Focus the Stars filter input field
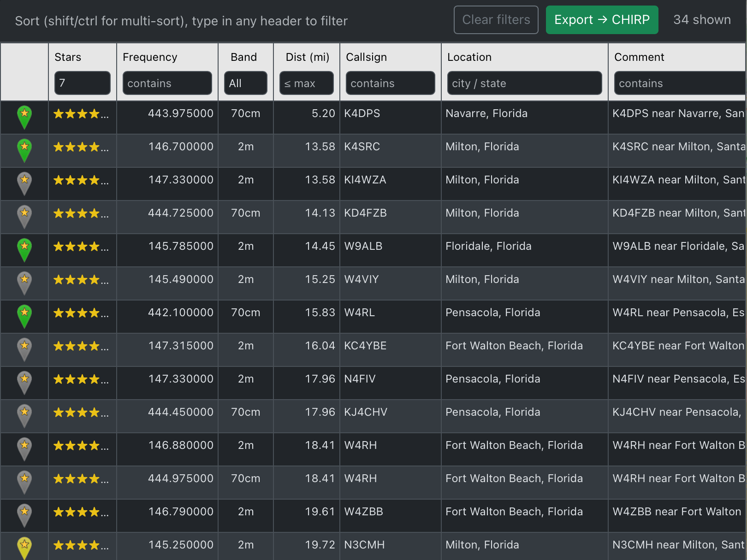 82,83
